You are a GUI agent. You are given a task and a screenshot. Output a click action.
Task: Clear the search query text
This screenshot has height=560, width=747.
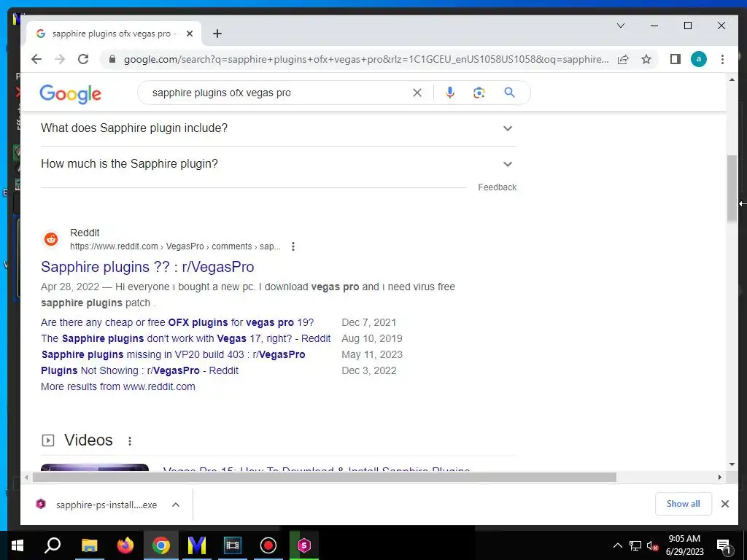(x=417, y=93)
